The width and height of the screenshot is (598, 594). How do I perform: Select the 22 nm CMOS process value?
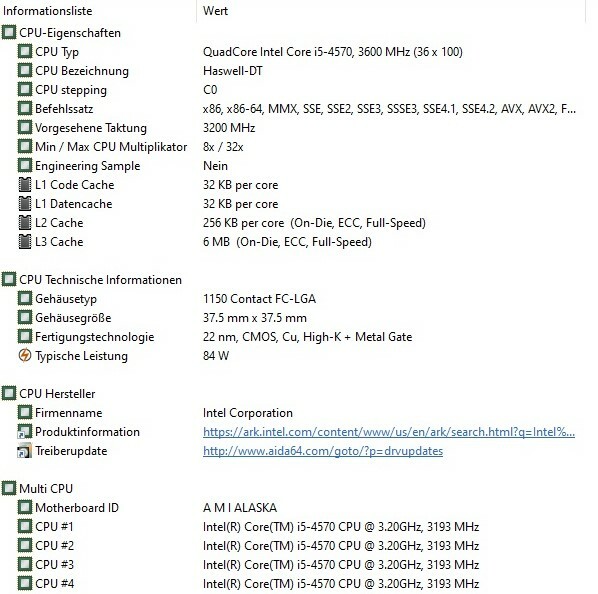point(307,337)
